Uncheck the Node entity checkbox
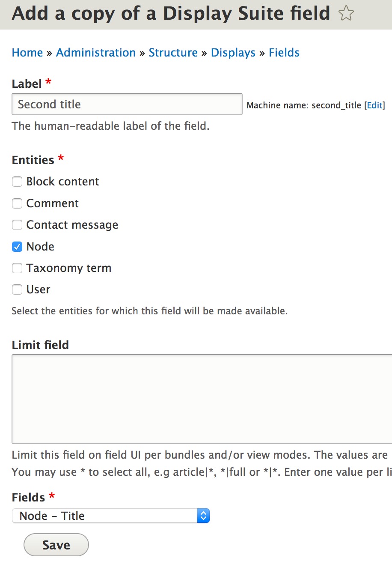Screen dimensions: 392x561 [17, 247]
